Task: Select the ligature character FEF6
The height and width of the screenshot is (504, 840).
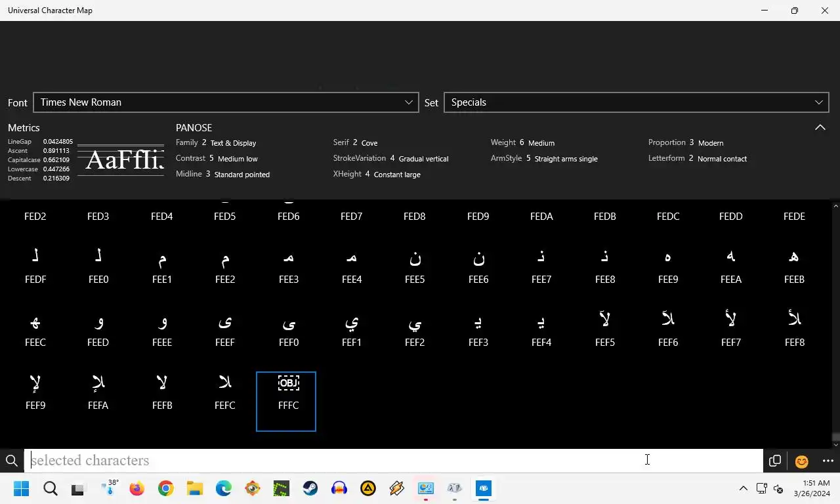Action: click(x=668, y=331)
